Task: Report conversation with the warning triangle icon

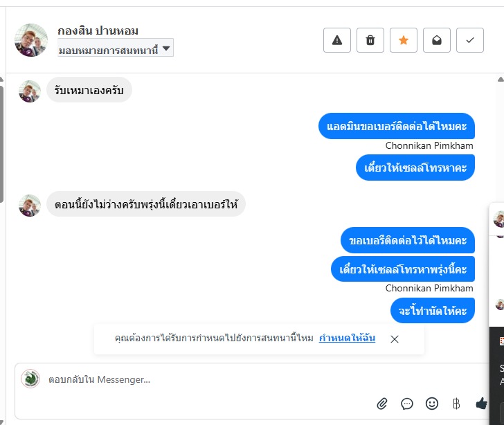Action: pyautogui.click(x=337, y=40)
